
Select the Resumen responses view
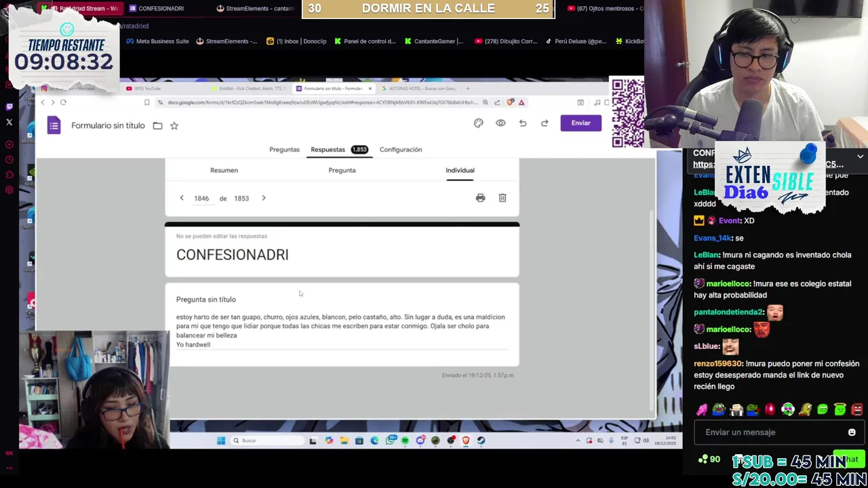tap(224, 170)
